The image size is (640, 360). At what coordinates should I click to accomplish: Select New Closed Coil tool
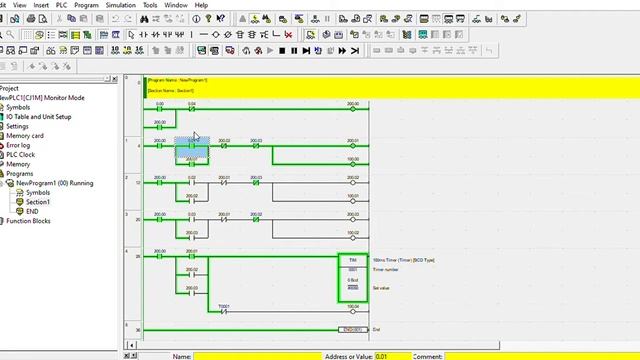pyautogui.click(x=228, y=35)
